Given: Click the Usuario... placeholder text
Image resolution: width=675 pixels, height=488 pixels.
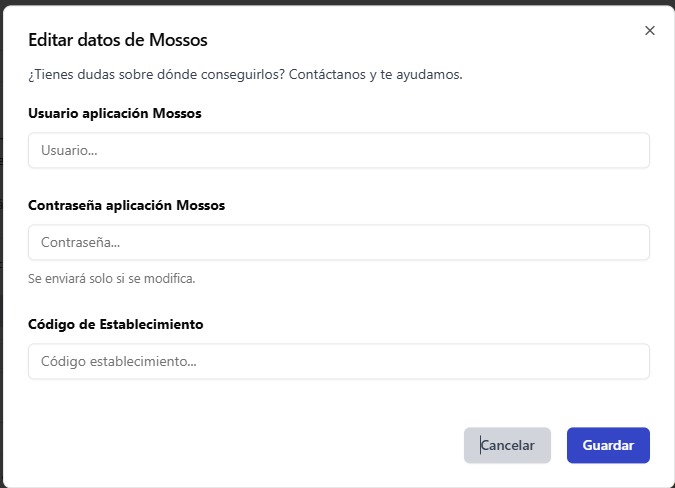Looking at the screenshot, I should 69,150.
